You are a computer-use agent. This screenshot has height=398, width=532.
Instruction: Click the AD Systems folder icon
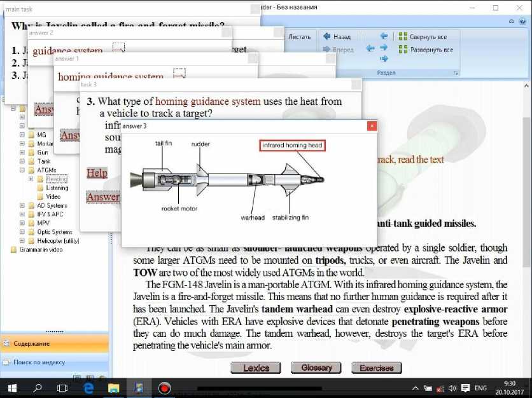32,205
